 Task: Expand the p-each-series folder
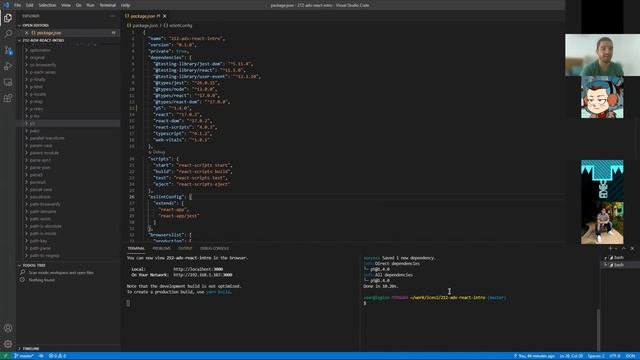(x=42, y=72)
